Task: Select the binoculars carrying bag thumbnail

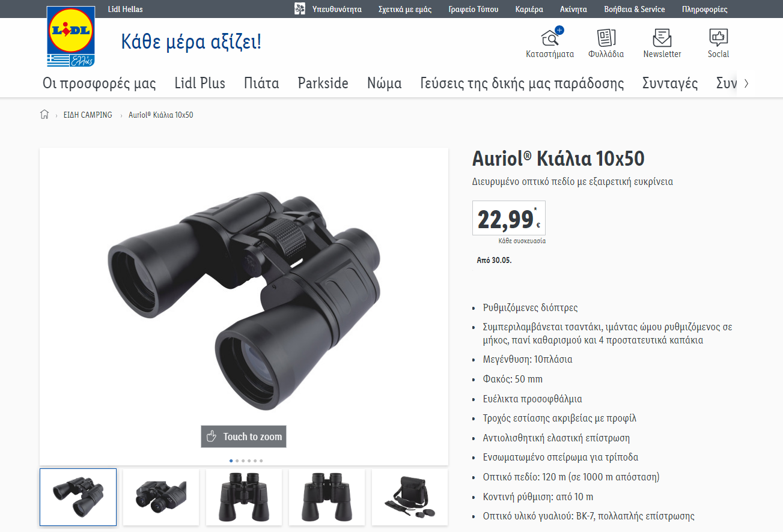Action: 410,497
